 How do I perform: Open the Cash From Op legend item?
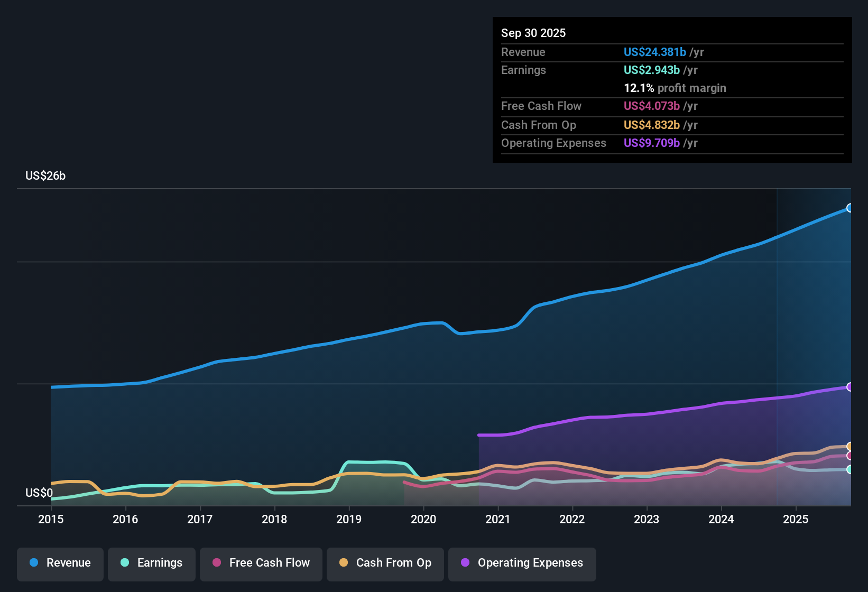coord(385,563)
